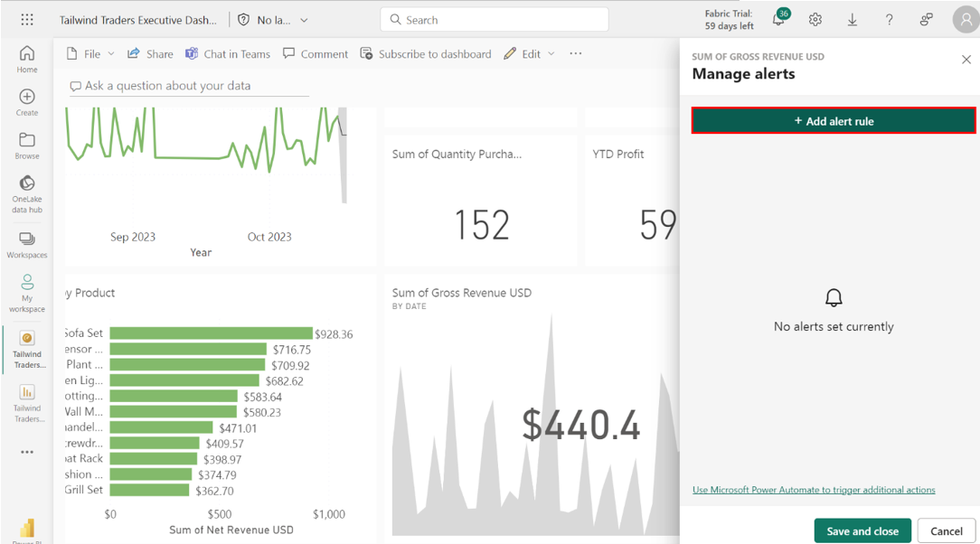Open notifications bell in header

click(x=778, y=20)
